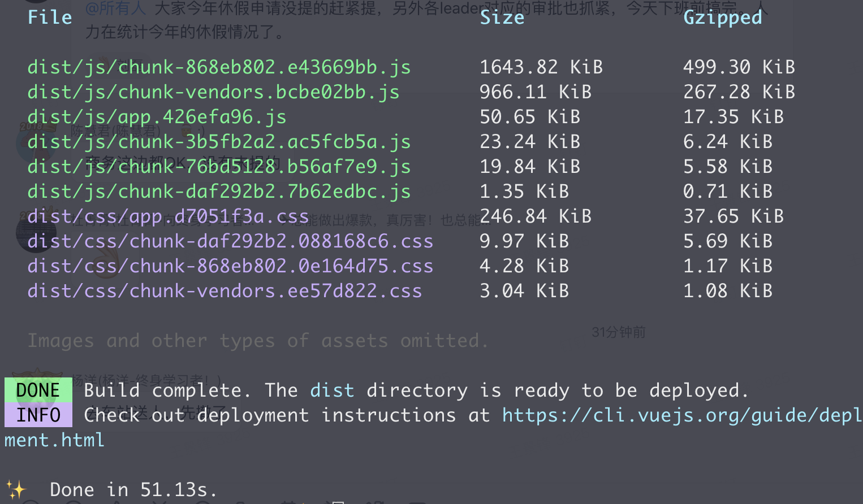Screen dimensions: 863x504
Task: Click the 499.30 KiB gzipped value
Action: point(739,67)
